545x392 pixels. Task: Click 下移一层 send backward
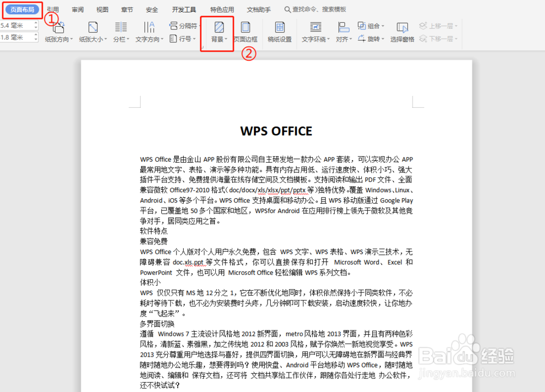(438, 39)
